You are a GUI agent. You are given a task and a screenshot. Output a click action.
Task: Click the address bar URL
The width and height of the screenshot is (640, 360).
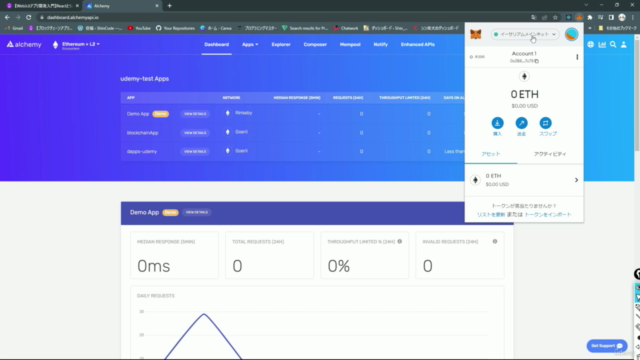73,18
